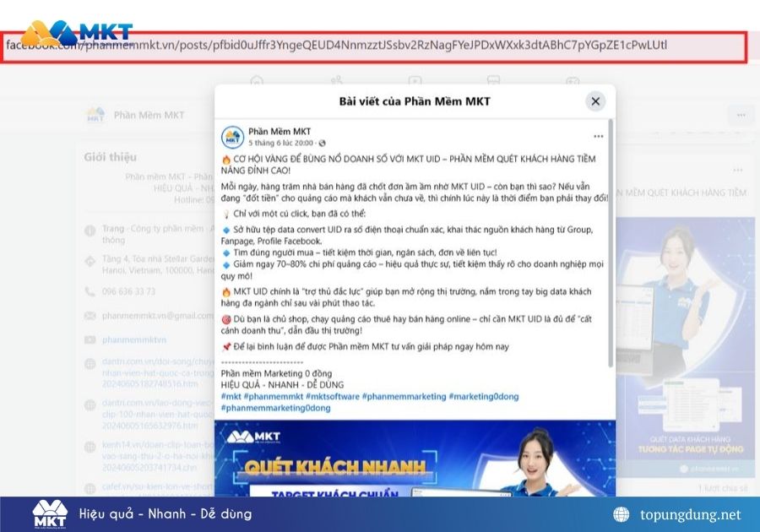Viewport: 760px width, 532px height.
Task: Close the Bài viết của Phần Mềm MKT dialog
Action: tap(595, 101)
